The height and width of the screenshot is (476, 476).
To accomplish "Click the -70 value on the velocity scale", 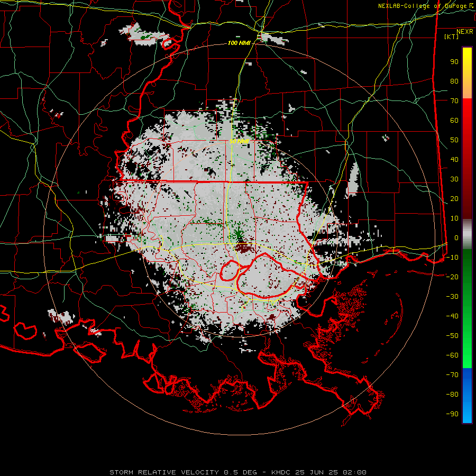I will pos(452,375).
